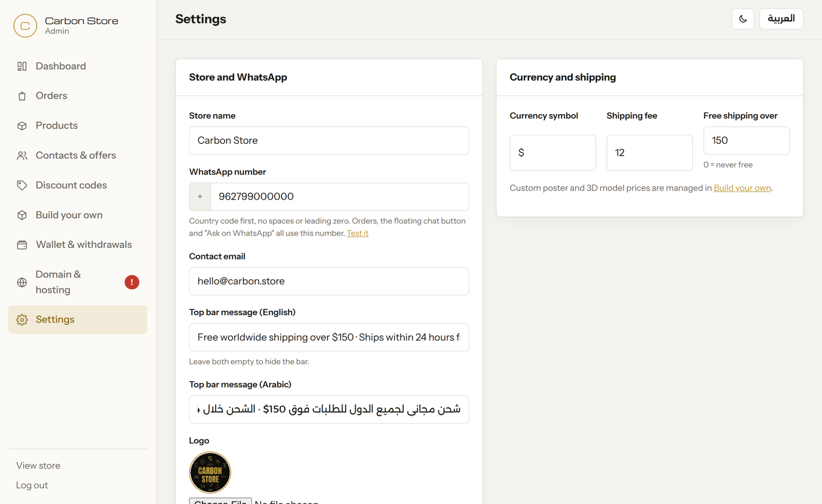This screenshot has height=504, width=822.
Task: Click the plus prefix of WhatsApp number
Action: pos(200,197)
